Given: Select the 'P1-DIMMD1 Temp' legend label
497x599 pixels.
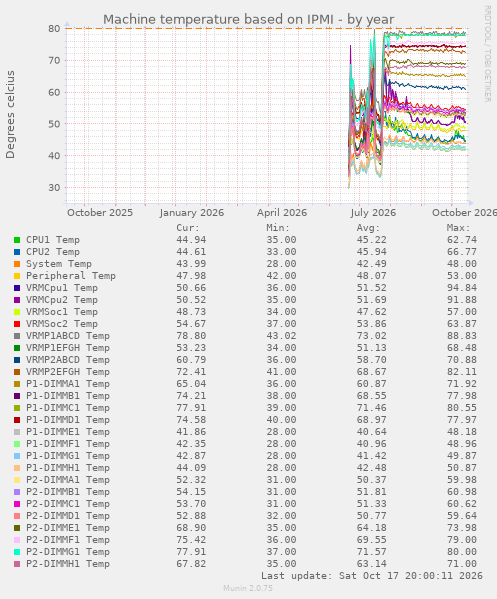Looking at the screenshot, I should pyautogui.click(x=68, y=420).
